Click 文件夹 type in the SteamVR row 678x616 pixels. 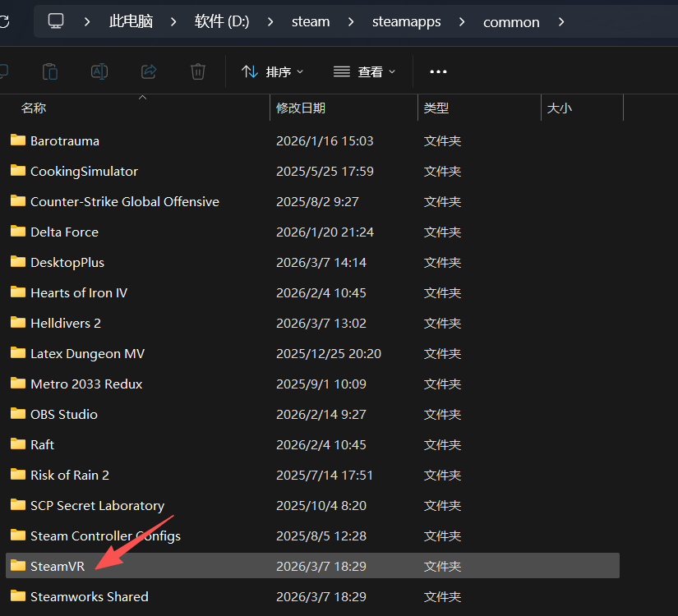442,566
